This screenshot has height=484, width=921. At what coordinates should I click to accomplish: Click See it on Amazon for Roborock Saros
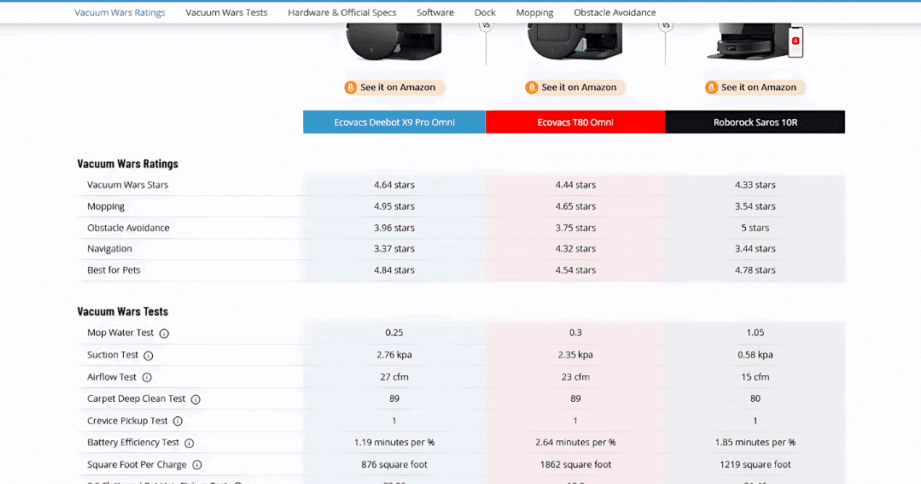click(756, 88)
